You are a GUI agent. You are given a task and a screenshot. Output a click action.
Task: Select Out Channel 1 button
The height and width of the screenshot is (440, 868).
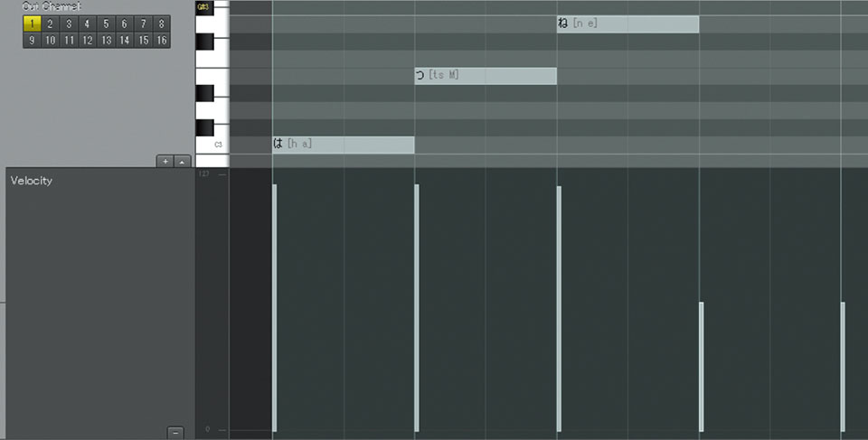coord(33,23)
